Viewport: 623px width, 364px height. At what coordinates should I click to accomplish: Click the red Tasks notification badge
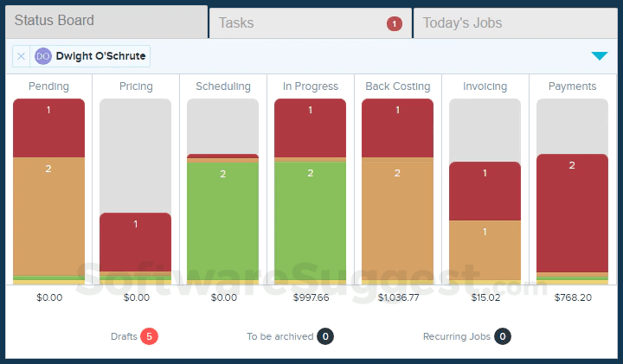tap(395, 23)
